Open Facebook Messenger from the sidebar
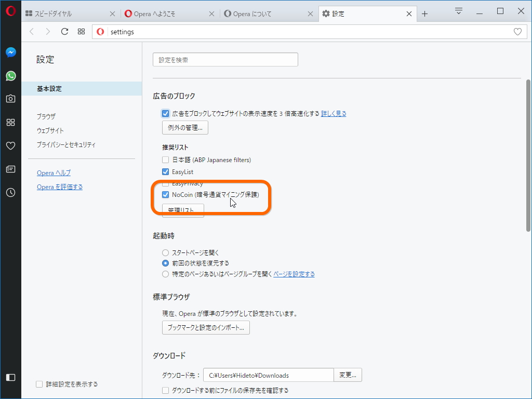Image resolution: width=532 pixels, height=399 pixels. point(10,51)
